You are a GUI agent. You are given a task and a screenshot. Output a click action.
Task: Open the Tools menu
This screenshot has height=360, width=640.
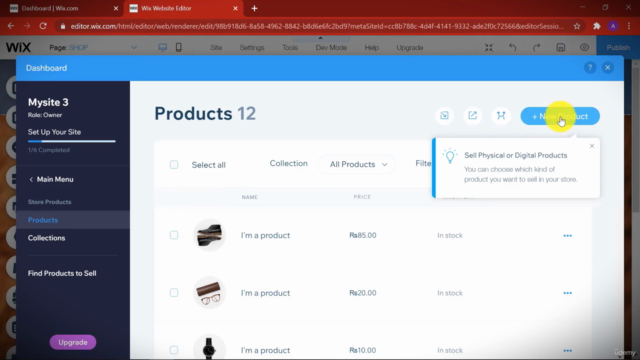click(290, 48)
